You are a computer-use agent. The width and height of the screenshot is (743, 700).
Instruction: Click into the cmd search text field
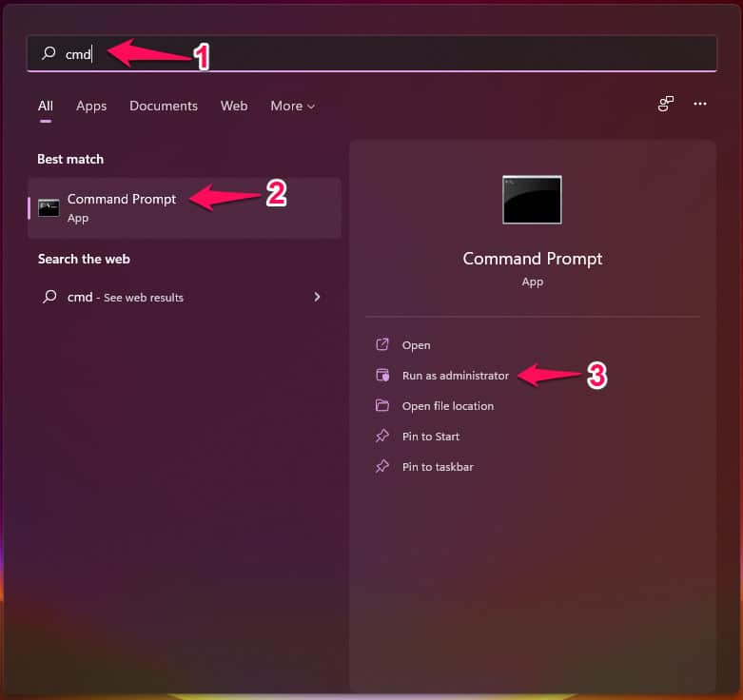coord(371,53)
